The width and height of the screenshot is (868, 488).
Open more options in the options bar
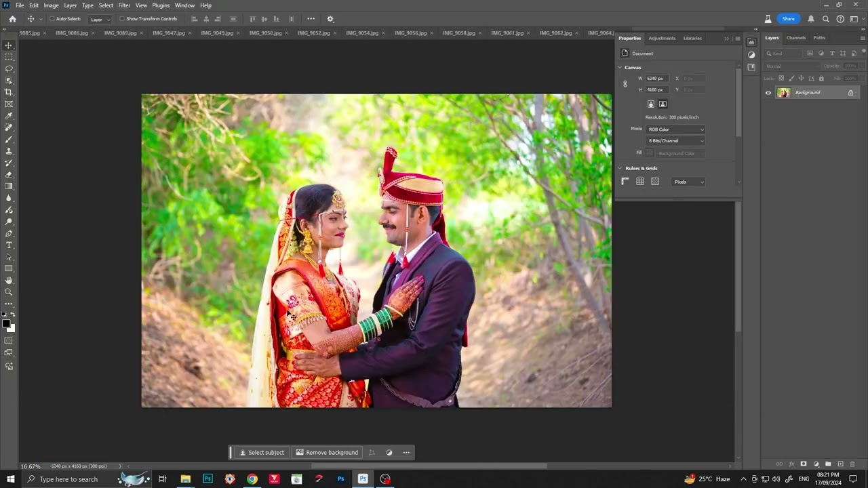[x=311, y=19]
